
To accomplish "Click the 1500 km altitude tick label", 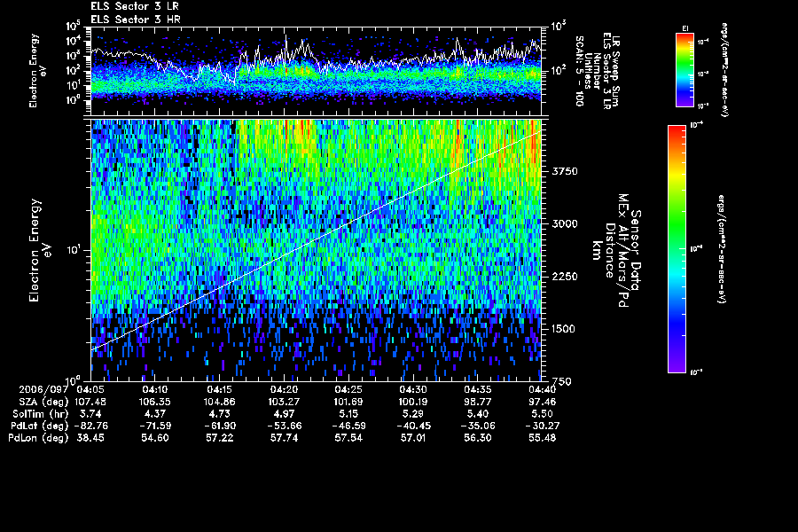I will click(565, 329).
